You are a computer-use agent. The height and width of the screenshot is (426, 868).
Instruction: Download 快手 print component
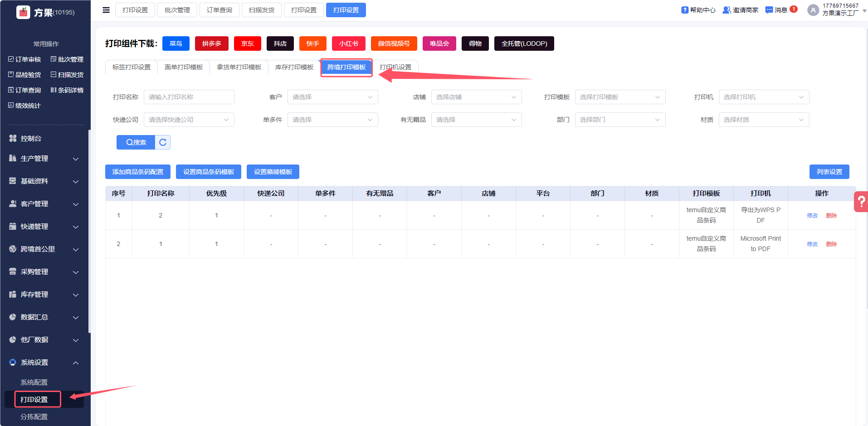[313, 44]
